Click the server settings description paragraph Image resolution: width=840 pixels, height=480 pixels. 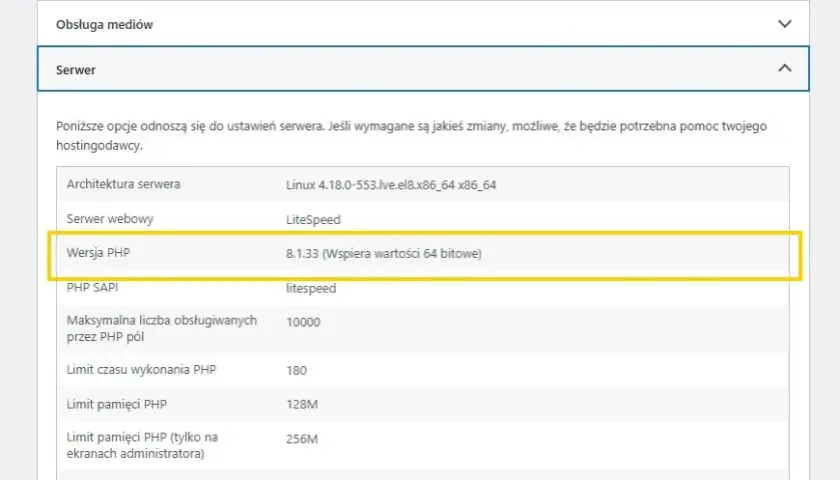click(x=411, y=136)
